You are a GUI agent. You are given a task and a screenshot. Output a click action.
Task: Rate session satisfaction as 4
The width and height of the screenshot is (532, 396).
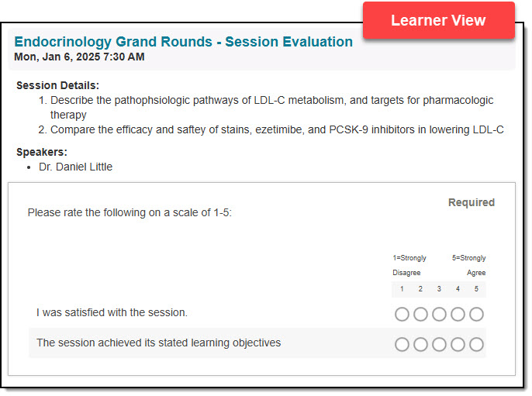(x=458, y=314)
